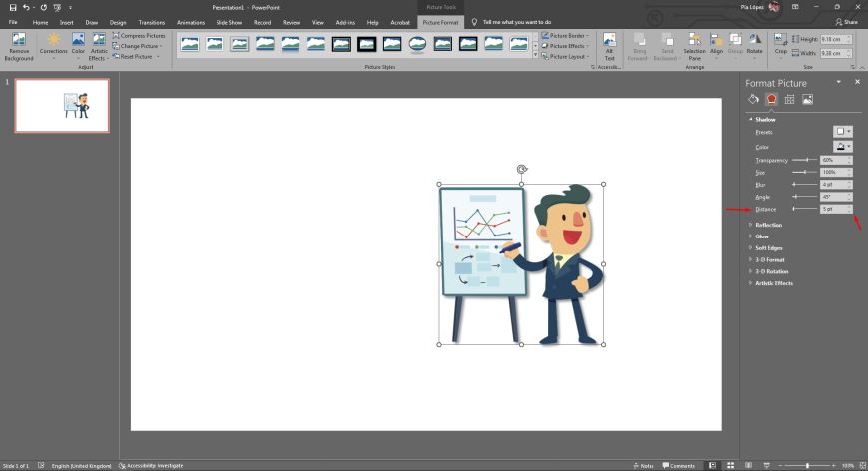Switch to the Home tab
This screenshot has width=868, height=471.
[40, 22]
